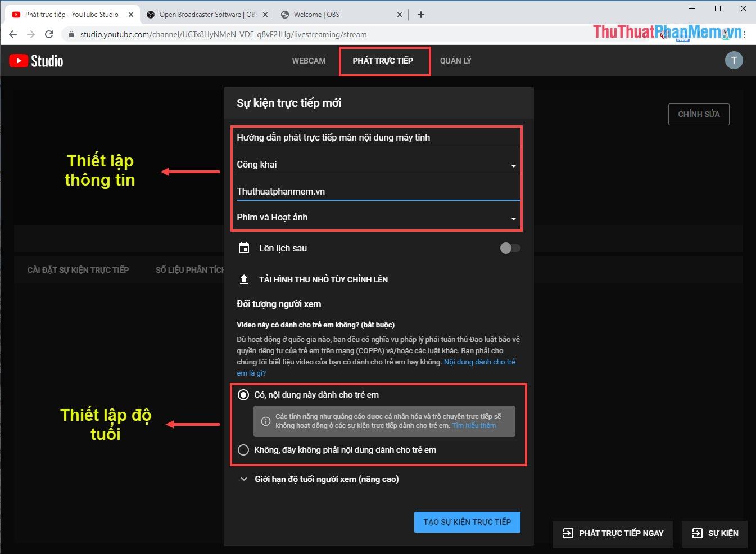Switch to the QUẢN LÝ tab
756x554 pixels.
click(x=456, y=61)
